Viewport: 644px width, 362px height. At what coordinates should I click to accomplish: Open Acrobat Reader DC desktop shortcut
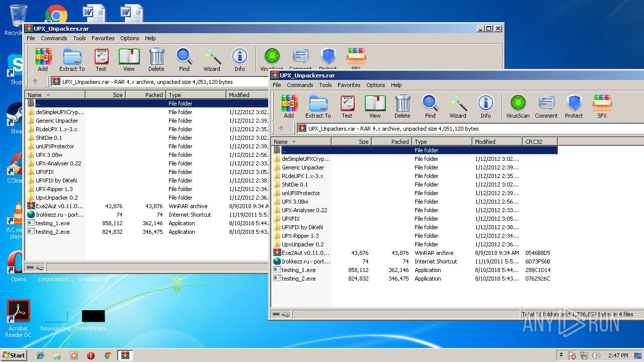[x=19, y=319]
